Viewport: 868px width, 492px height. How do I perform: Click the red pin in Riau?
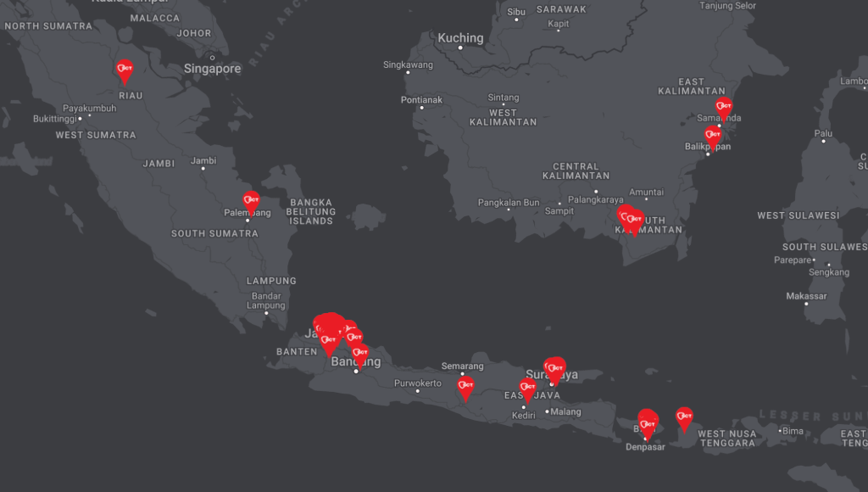point(125,71)
